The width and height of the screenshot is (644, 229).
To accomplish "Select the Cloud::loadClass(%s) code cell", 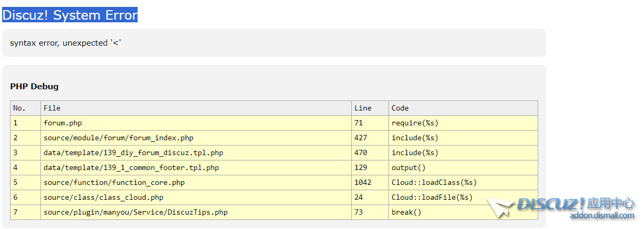I will (463, 182).
